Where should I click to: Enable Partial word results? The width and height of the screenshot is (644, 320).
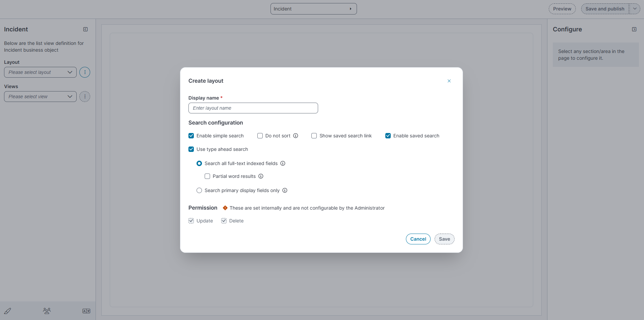click(x=207, y=176)
